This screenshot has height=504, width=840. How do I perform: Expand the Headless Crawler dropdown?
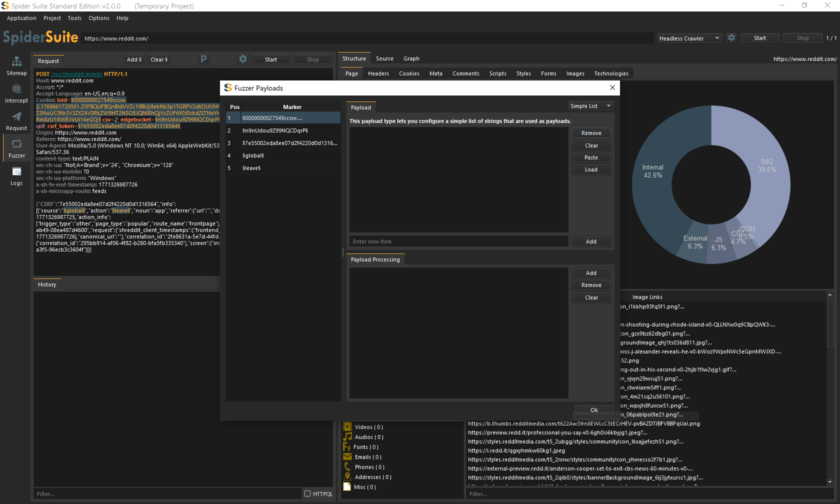point(689,38)
